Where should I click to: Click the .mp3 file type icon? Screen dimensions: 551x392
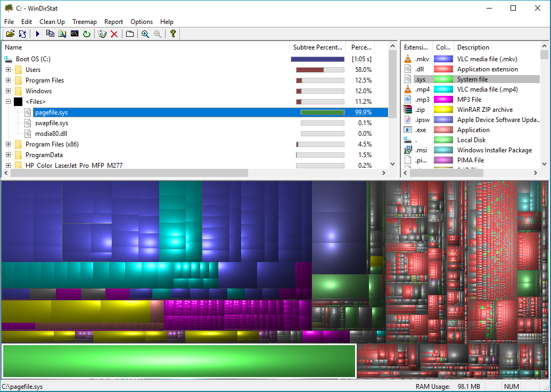[x=408, y=100]
